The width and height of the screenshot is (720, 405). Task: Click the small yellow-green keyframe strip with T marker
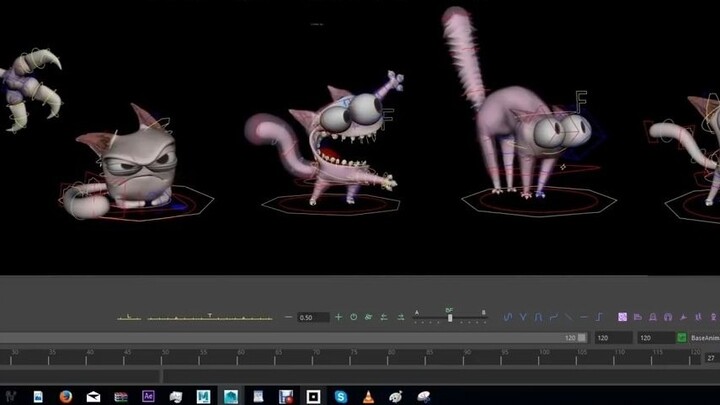[209, 317]
